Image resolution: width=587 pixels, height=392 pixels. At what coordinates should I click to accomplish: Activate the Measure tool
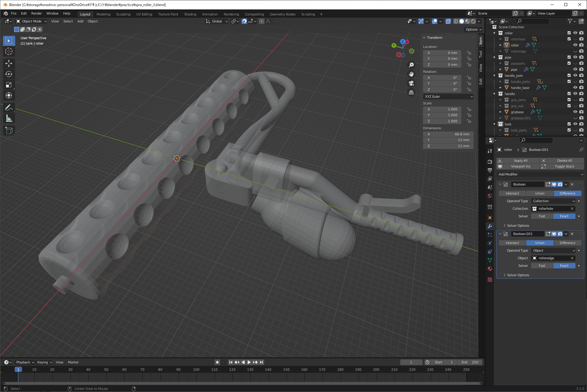point(9,118)
